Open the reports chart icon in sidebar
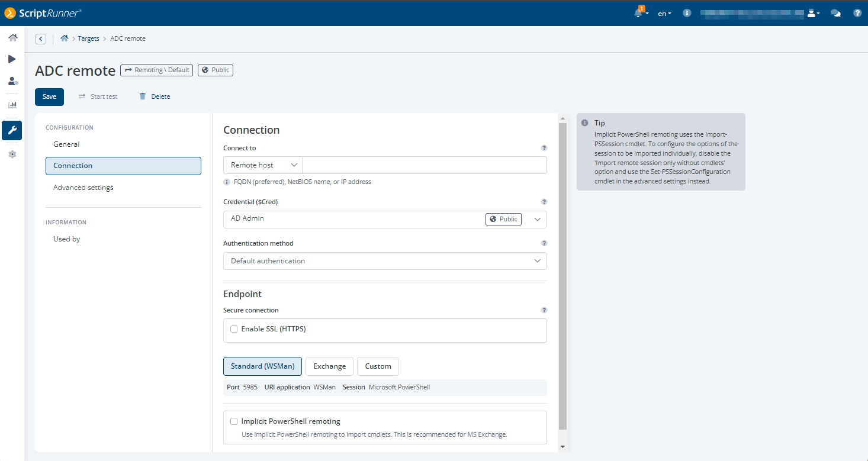 point(12,105)
